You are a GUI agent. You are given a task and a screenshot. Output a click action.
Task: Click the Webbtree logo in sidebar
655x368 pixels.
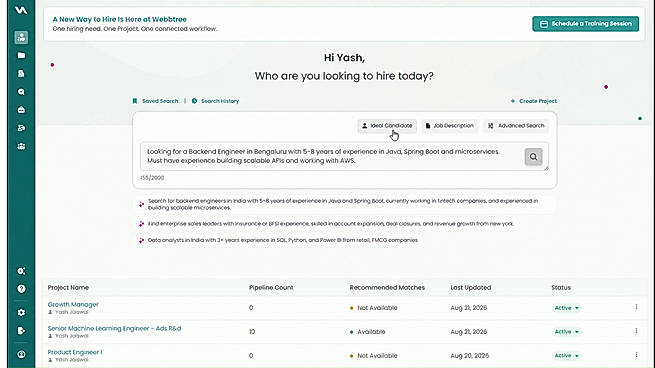click(x=21, y=10)
